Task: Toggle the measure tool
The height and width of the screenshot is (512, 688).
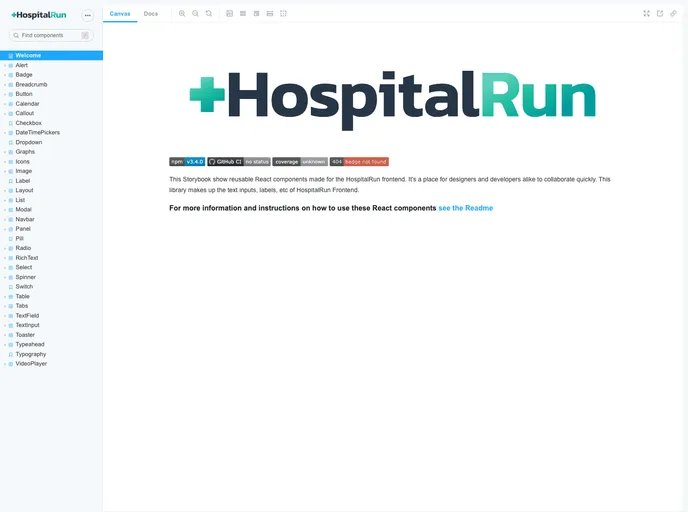Action: point(270,14)
